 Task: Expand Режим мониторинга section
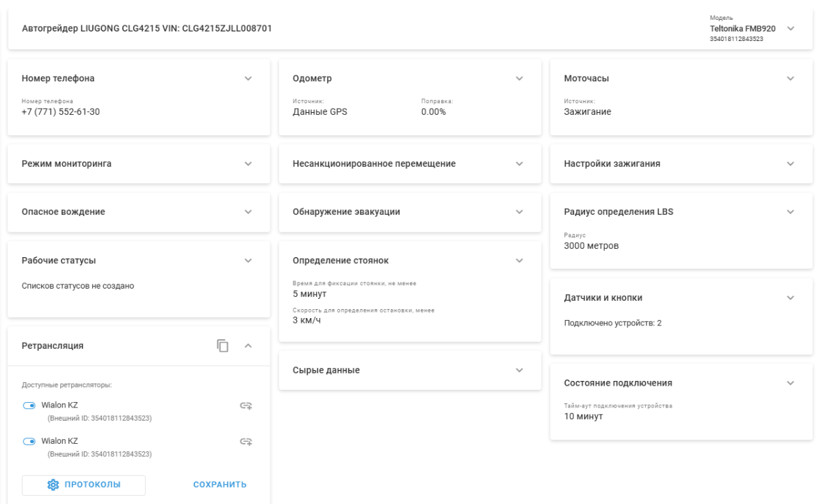click(x=248, y=163)
